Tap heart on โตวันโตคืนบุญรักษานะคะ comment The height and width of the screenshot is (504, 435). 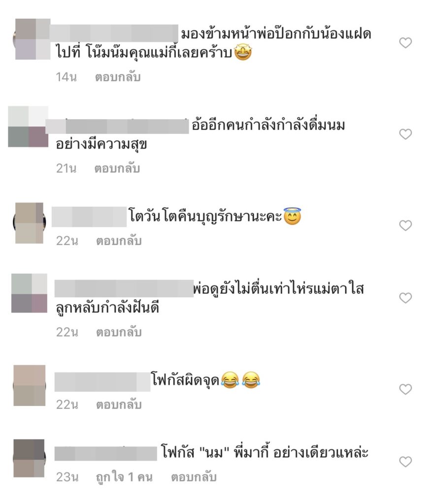pos(405,225)
